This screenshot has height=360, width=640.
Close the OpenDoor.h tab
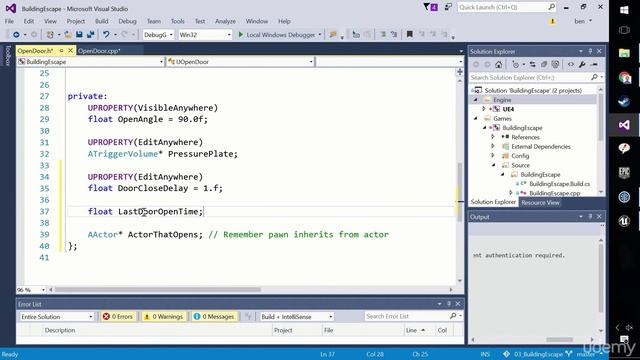(70, 51)
